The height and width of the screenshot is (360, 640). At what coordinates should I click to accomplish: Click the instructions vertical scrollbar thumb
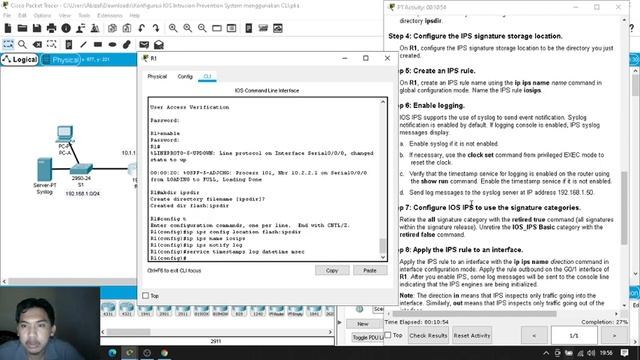(x=624, y=208)
